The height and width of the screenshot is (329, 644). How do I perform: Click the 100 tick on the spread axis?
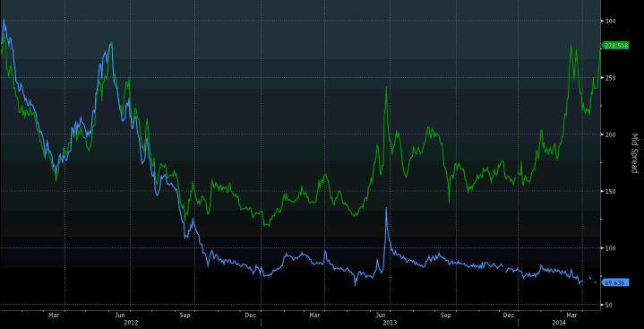609,248
